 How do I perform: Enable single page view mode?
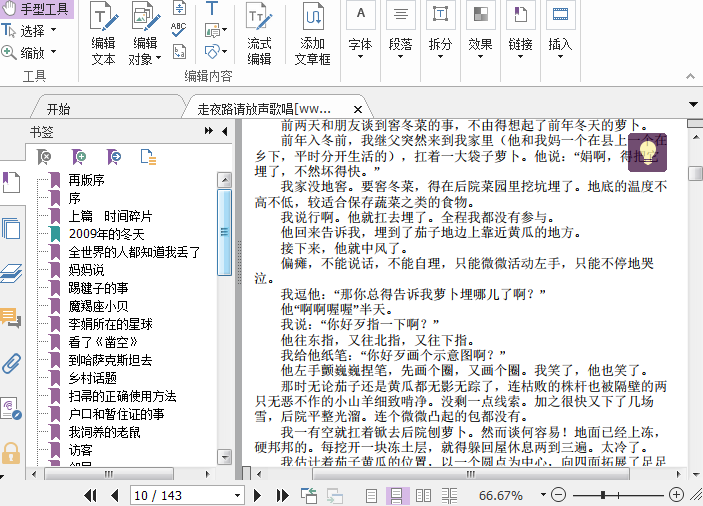point(371,495)
